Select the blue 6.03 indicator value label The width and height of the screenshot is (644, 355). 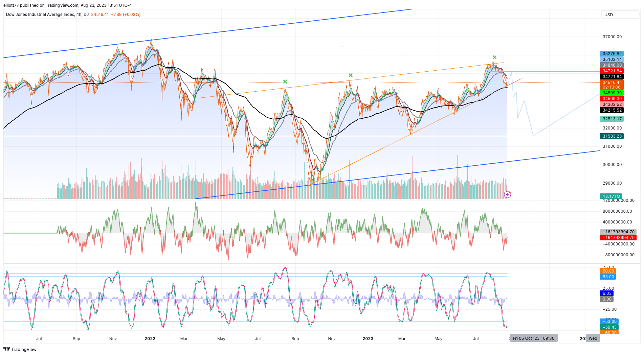[607, 293]
